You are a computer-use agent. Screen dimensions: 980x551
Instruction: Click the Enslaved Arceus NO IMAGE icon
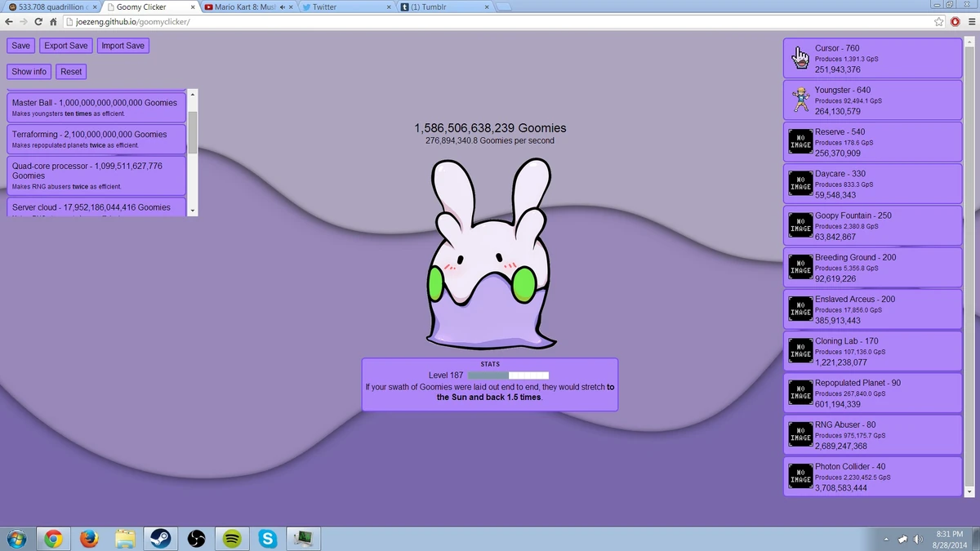click(x=800, y=309)
